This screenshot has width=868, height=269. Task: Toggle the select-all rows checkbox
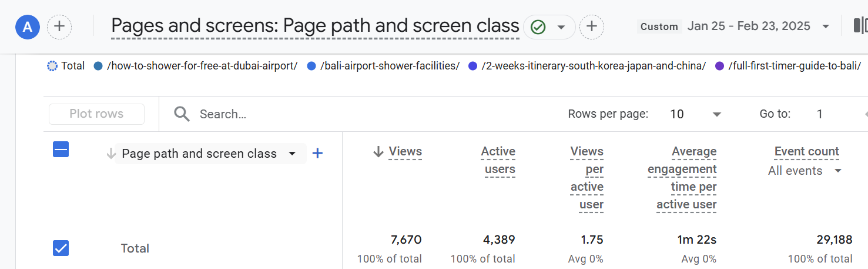pos(61,150)
